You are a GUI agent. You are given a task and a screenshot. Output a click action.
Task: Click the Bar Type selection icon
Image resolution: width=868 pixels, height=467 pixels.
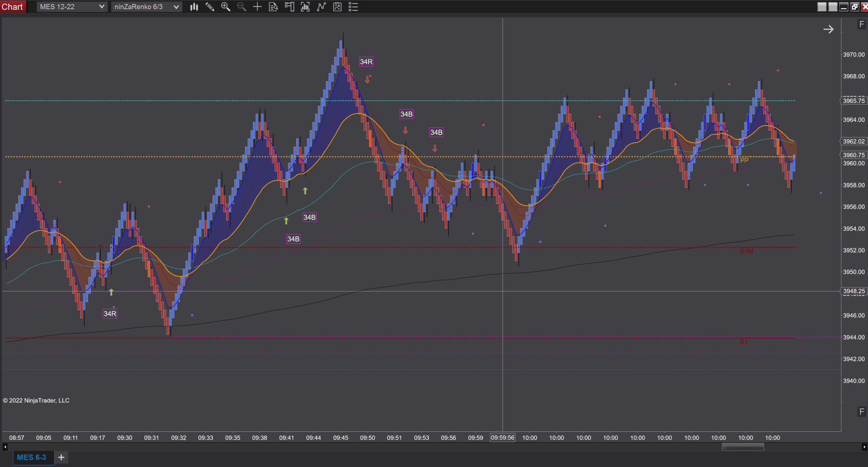(x=194, y=7)
